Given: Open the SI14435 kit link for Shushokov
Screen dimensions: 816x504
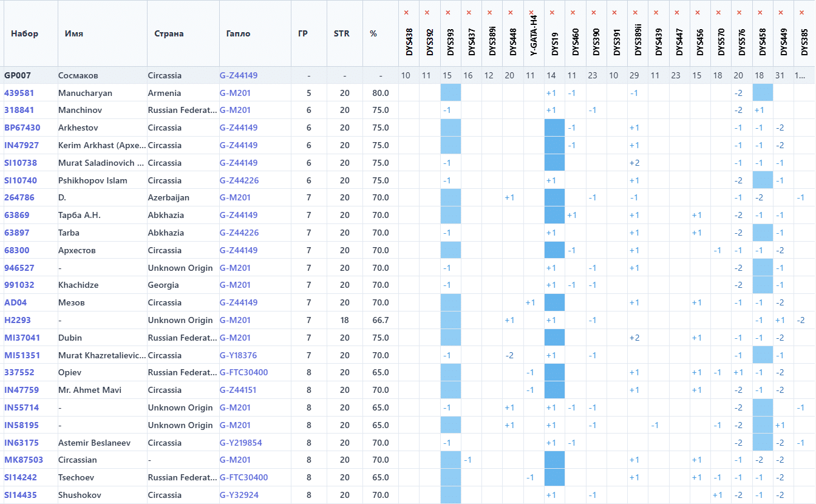Looking at the screenshot, I should [x=21, y=495].
